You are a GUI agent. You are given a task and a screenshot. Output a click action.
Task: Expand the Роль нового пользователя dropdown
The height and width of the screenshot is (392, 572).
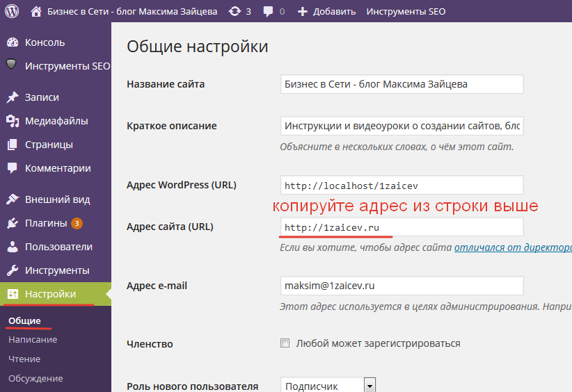[370, 386]
